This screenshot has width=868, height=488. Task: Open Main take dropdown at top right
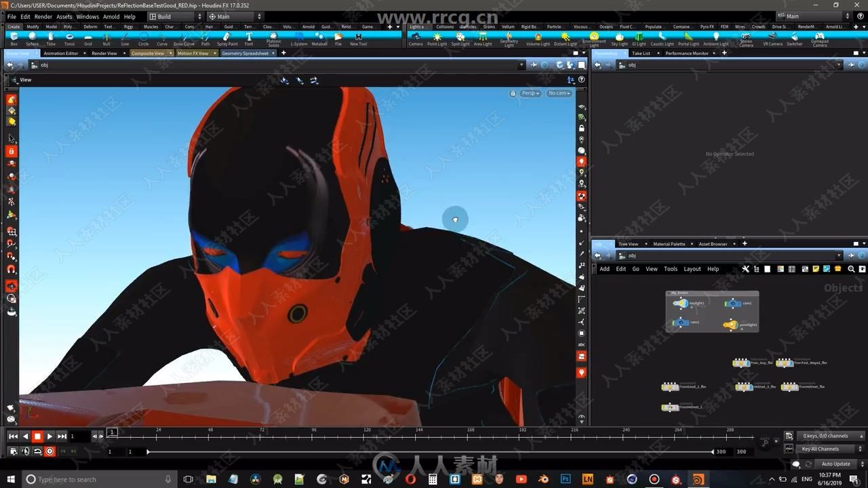(x=813, y=16)
